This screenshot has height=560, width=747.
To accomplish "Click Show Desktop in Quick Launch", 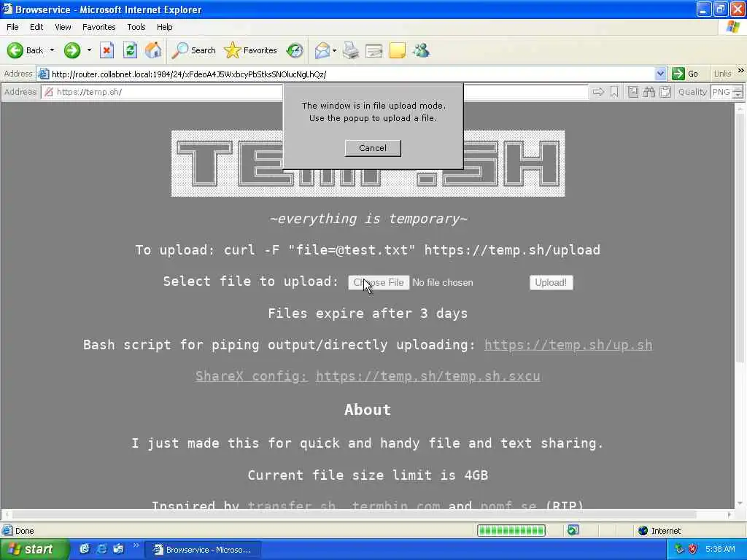I will click(85, 549).
